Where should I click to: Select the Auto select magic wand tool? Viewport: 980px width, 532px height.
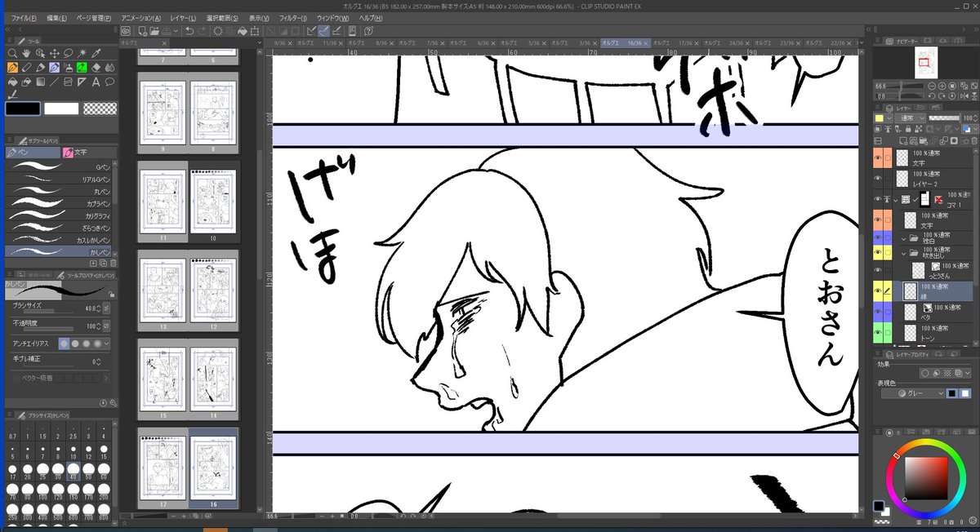pyautogui.click(x=82, y=53)
